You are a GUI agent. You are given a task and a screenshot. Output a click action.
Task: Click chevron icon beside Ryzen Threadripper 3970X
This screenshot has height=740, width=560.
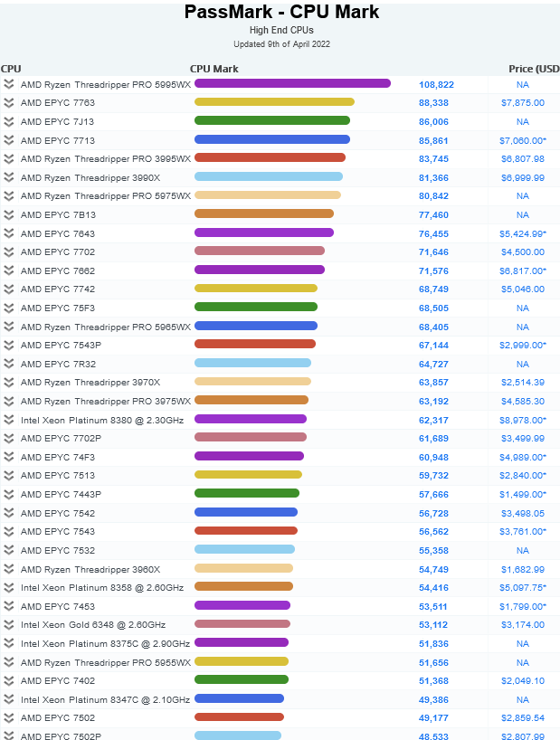(9, 383)
